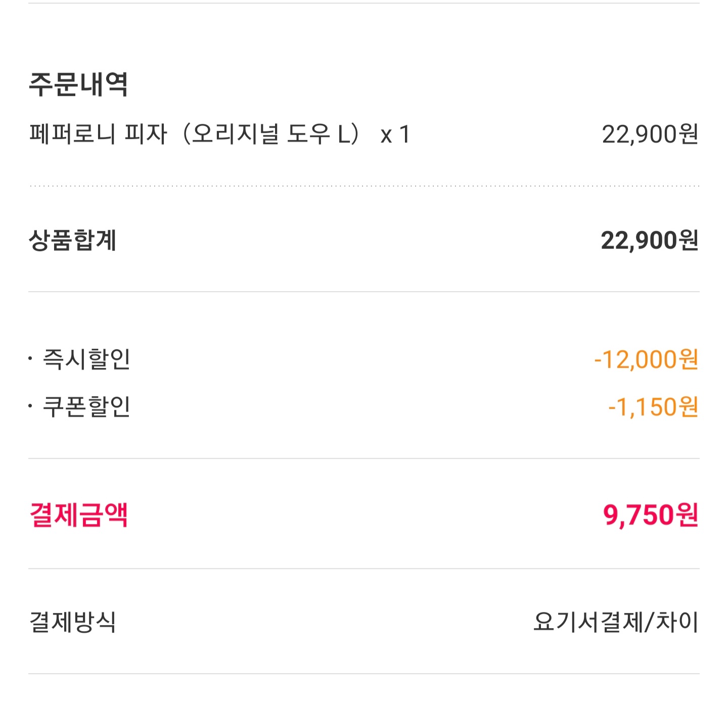
Task: Tap the 즉시할인 label
Action: pyautogui.click(x=86, y=359)
